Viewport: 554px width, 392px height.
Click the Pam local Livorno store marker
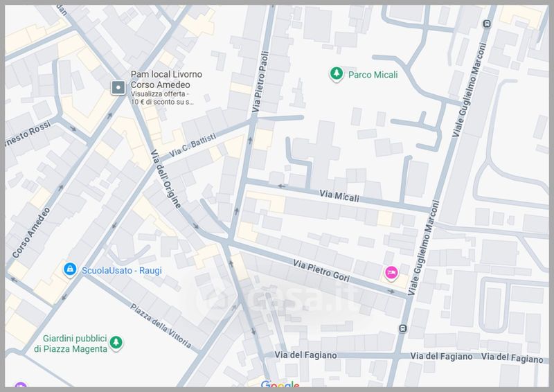tap(118, 87)
